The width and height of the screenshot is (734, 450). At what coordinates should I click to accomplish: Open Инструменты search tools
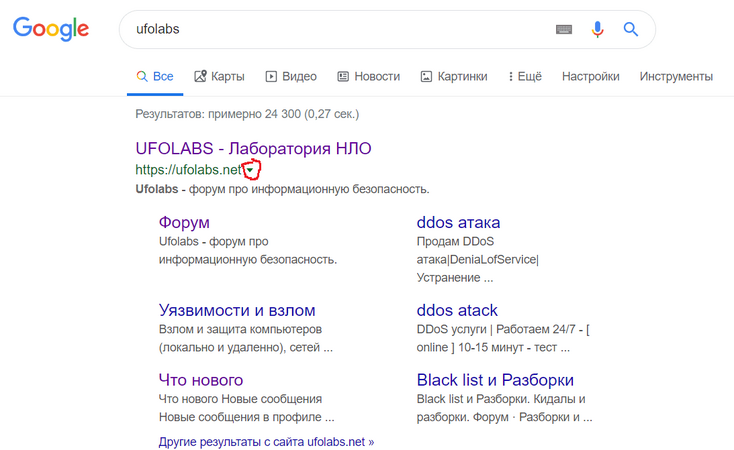click(676, 76)
